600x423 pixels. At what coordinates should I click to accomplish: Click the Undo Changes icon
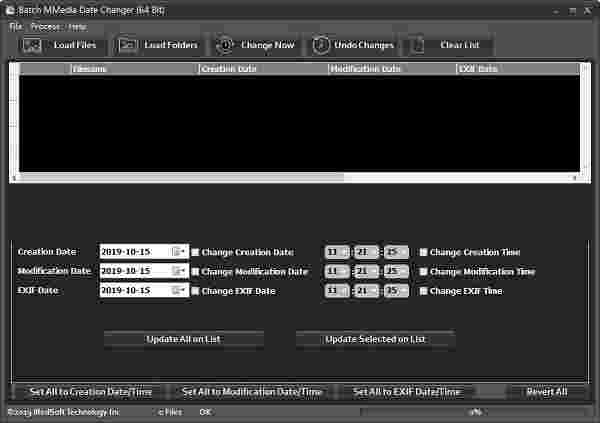click(321, 45)
